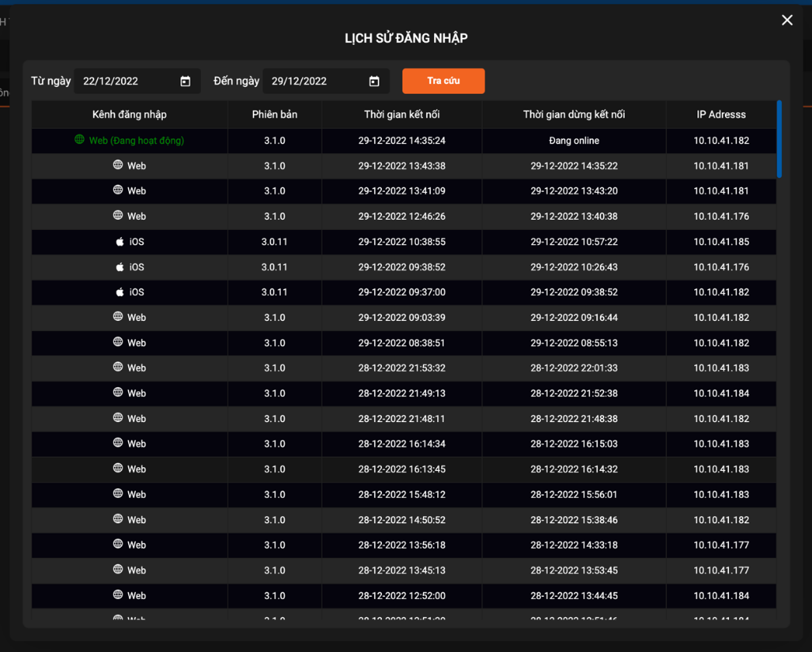Screen dimensions: 812x652
Task: Select the Đang online status cell
Action: [574, 141]
